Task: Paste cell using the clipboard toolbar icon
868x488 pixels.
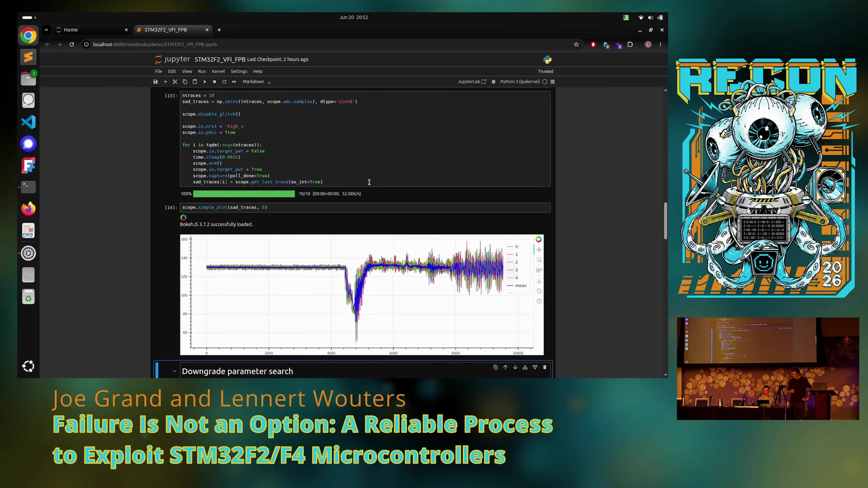Action: click(195, 82)
